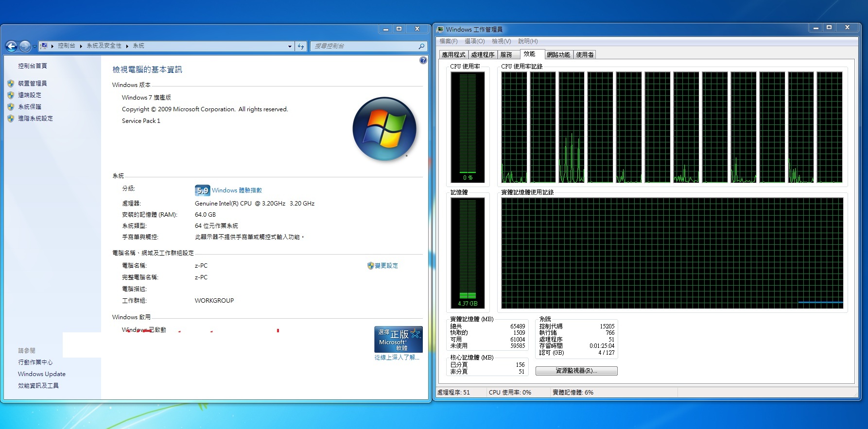
Task: Select 系統及安全性 in the address breadcrumb
Action: pyautogui.click(x=104, y=46)
